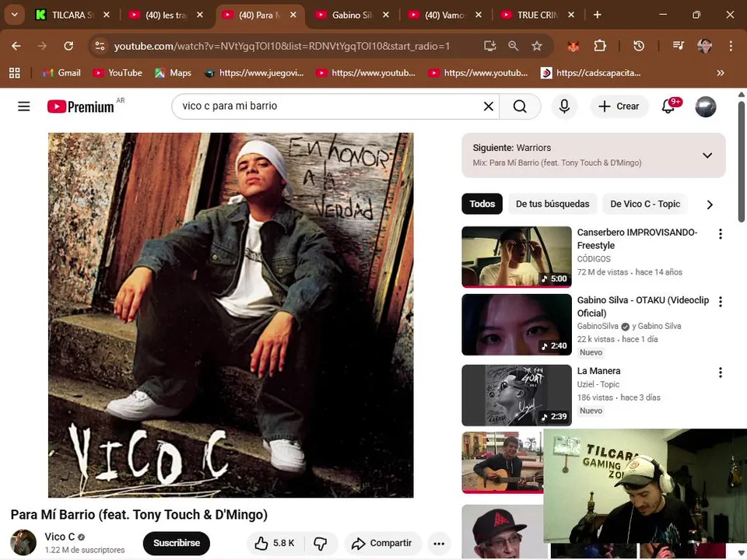
Task: Clear the search box with X icon
Action: 489,107
